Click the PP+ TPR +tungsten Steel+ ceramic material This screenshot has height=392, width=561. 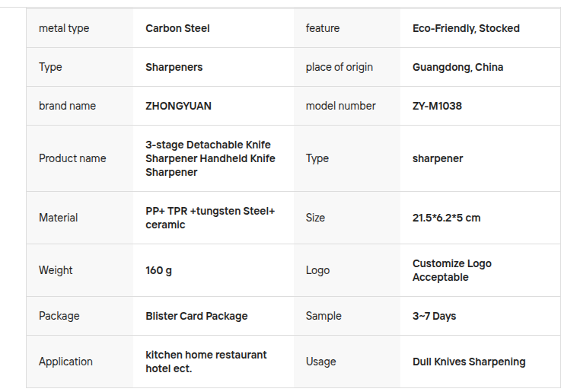pyautogui.click(x=210, y=218)
